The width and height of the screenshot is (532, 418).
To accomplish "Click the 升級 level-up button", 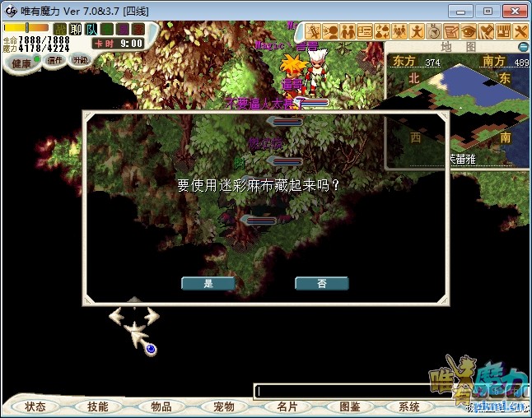I will click(x=80, y=60).
